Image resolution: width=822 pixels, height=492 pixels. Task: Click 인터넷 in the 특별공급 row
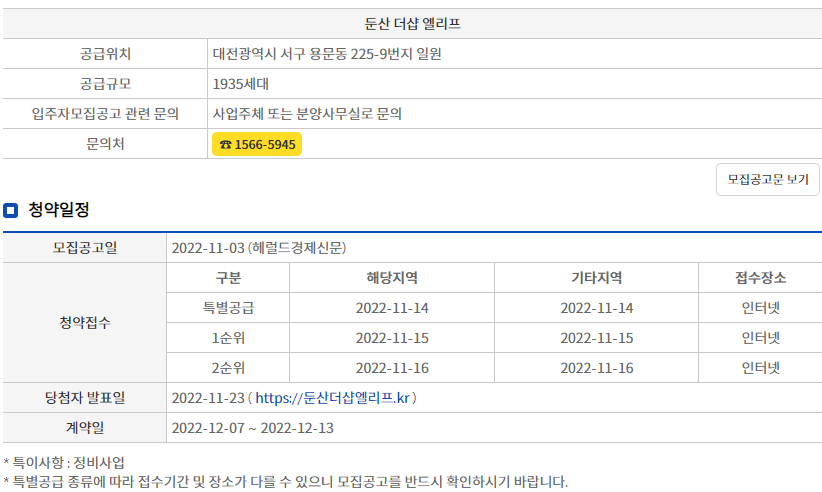[x=761, y=308]
